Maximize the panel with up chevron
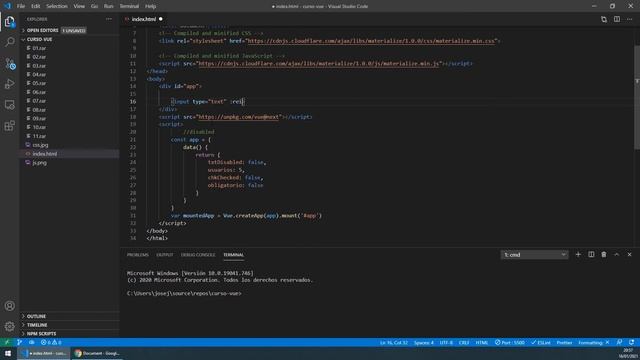Image resolution: width=640 pixels, height=360 pixels. (x=617, y=254)
